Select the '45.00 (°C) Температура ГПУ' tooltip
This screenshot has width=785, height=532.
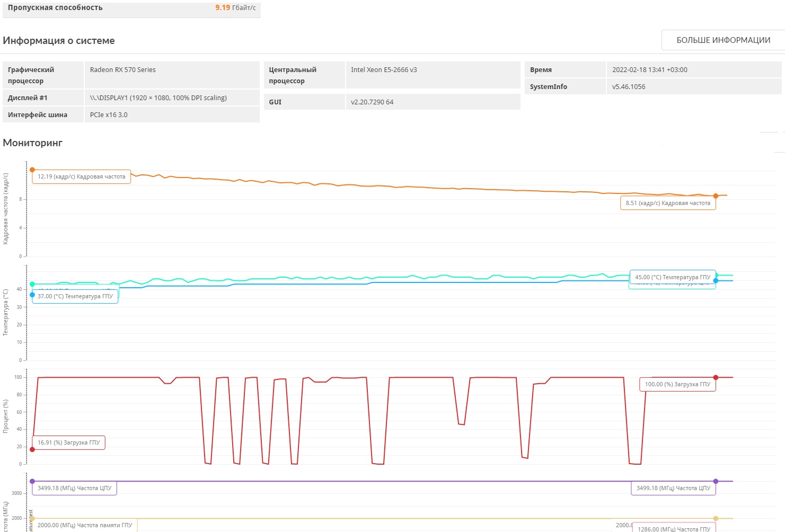(x=673, y=277)
